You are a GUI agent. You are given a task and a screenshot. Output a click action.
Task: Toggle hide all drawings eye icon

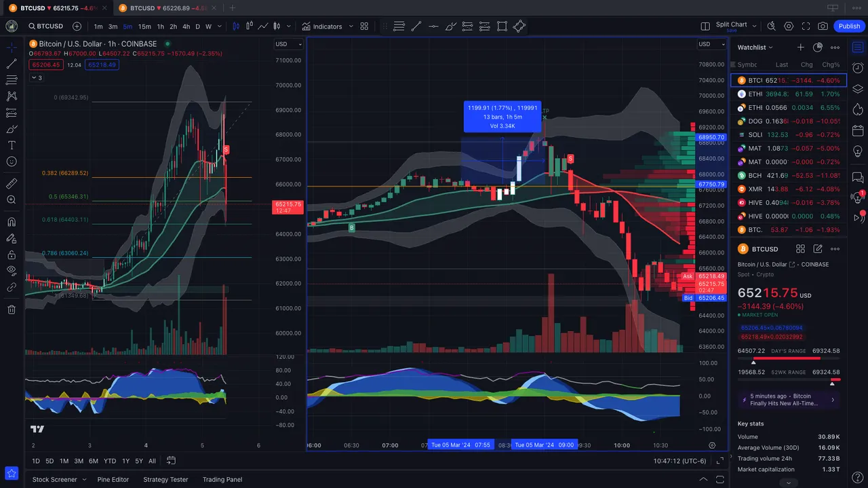(x=12, y=270)
